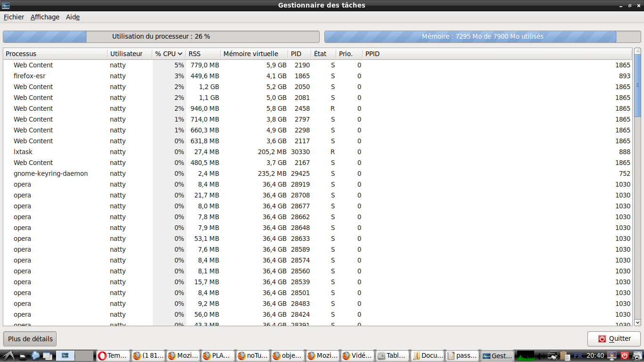Click the memory usage progress bar

(x=483, y=37)
